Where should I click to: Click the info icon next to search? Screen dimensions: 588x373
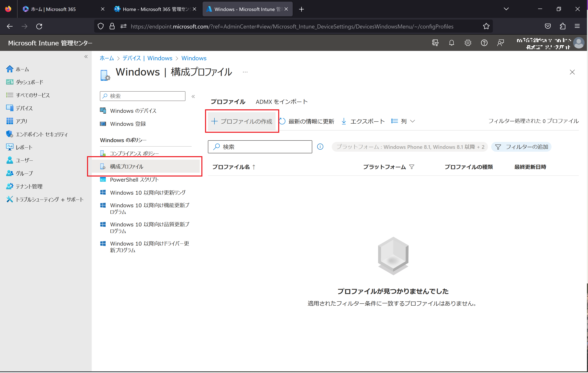coord(320,147)
